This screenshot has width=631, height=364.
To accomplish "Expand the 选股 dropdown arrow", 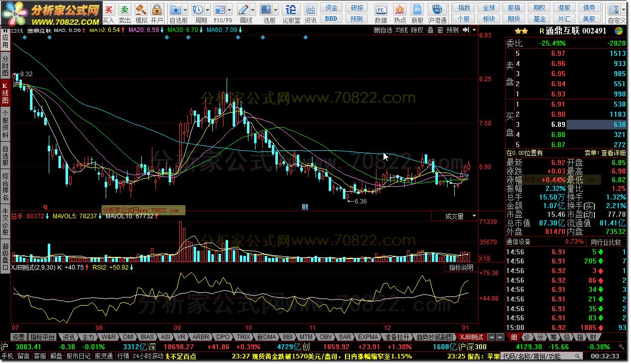I will 275,10.
